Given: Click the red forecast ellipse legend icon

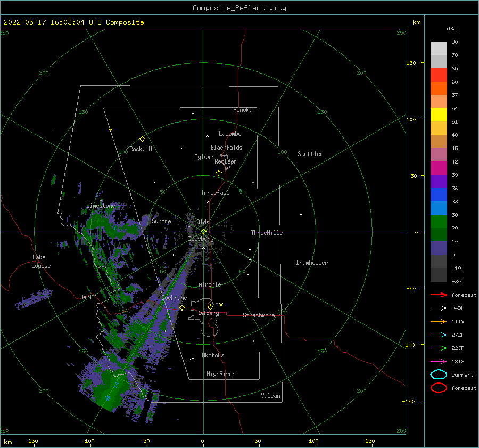Looking at the screenshot, I should click(x=439, y=388).
